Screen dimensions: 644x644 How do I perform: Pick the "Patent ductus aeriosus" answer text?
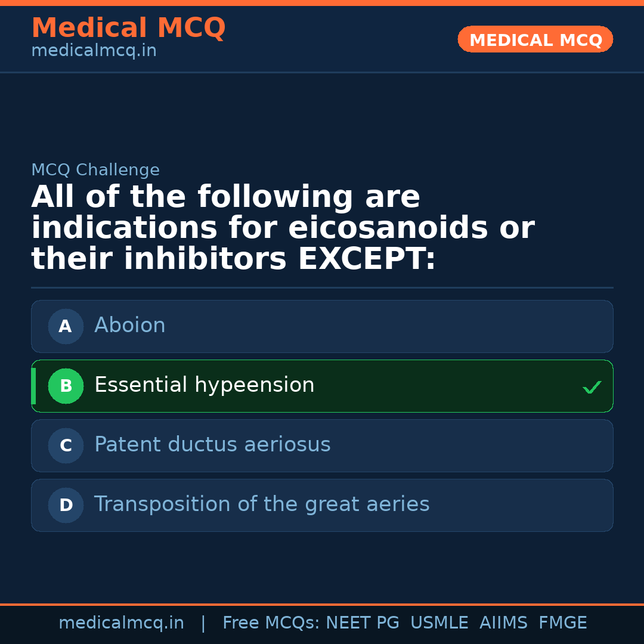[212, 445]
